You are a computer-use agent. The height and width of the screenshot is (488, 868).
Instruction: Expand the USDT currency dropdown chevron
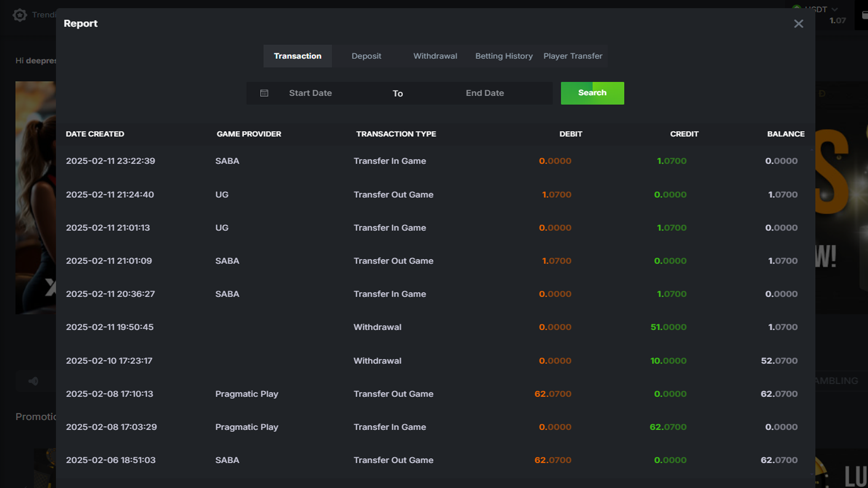click(835, 9)
